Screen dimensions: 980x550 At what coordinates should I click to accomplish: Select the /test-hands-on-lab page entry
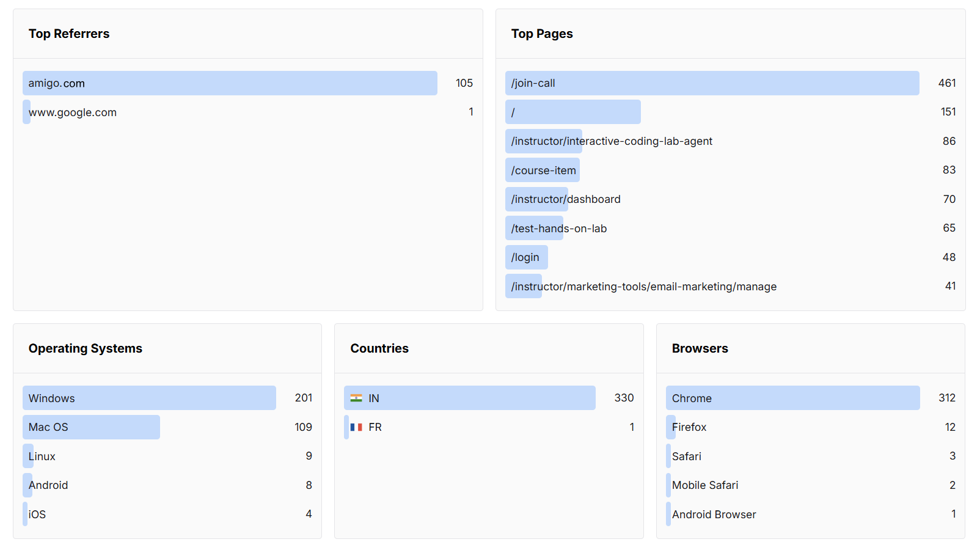(x=558, y=228)
